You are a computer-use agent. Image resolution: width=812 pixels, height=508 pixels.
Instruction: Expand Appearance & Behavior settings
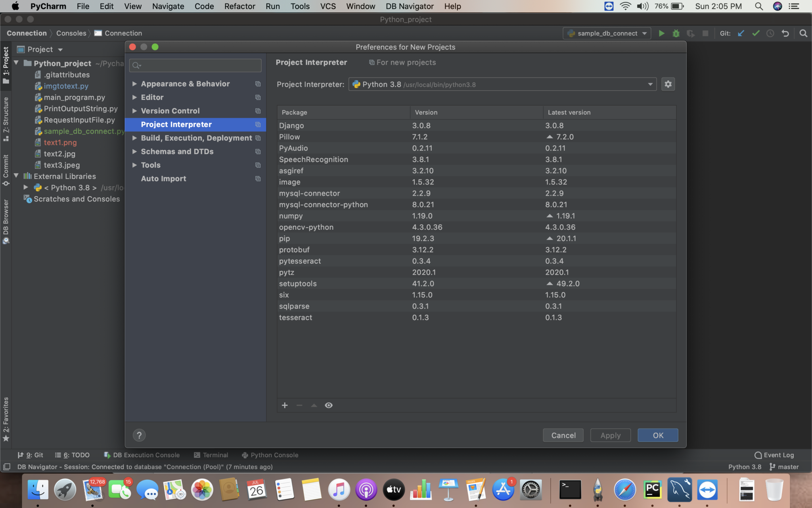[134, 84]
